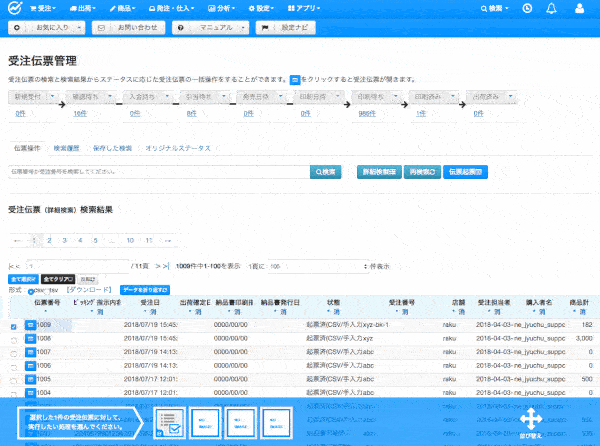Open slip icon for order 1006
Viewport: 600px width, 446px height.
tap(30, 366)
